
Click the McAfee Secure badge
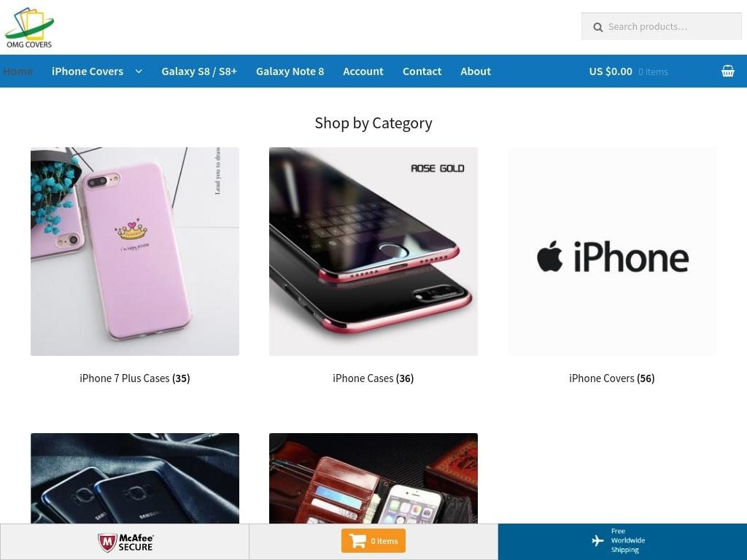point(125,542)
